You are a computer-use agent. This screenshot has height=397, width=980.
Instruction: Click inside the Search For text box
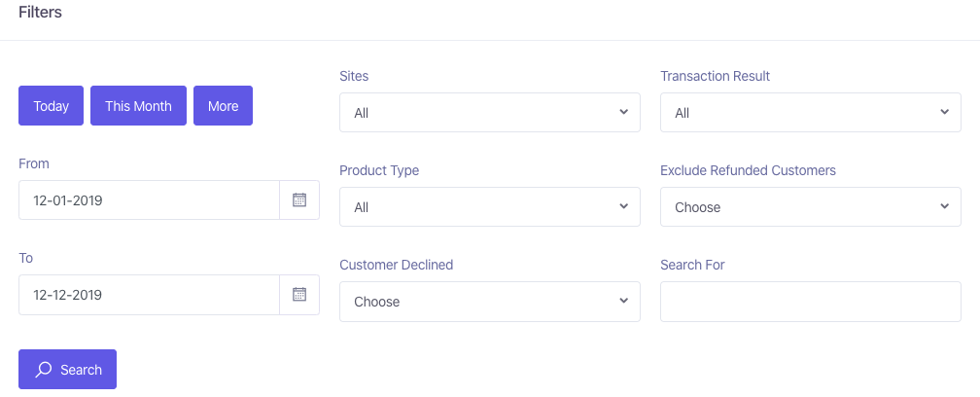click(x=811, y=302)
